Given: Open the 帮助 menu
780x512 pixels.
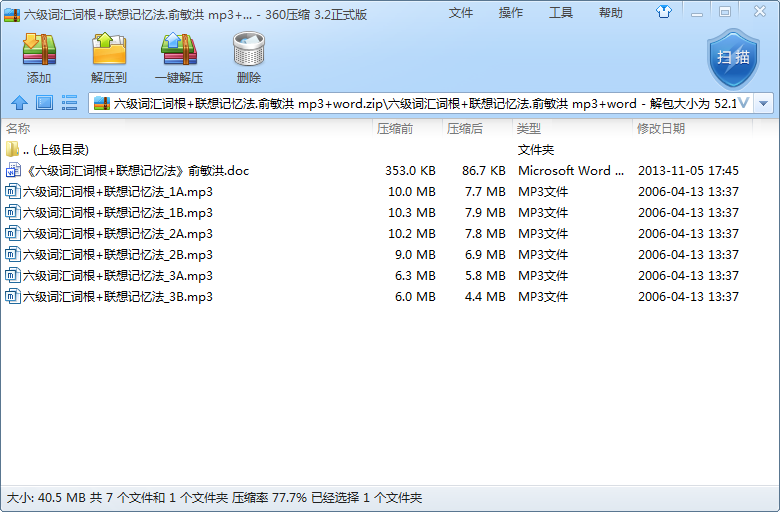Looking at the screenshot, I should click(x=610, y=13).
